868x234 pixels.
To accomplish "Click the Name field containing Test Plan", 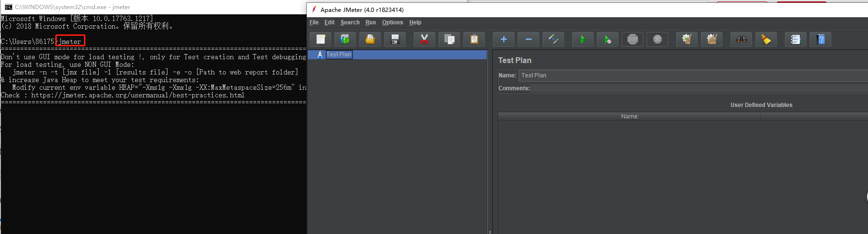I will [693, 75].
